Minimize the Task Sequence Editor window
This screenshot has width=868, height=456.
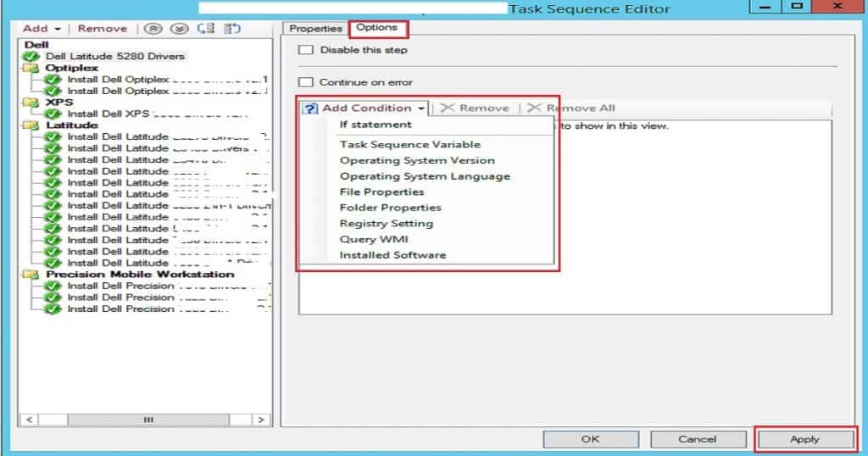[x=765, y=7]
